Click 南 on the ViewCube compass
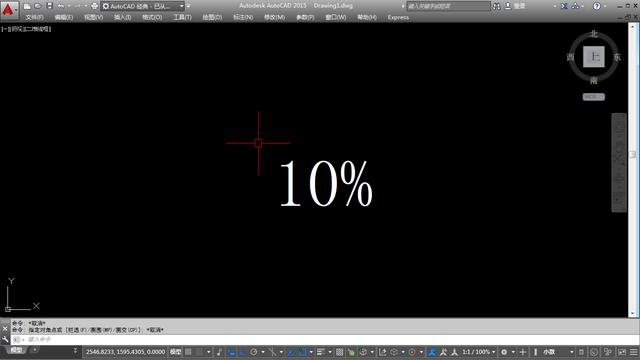The width and height of the screenshot is (640, 360). point(593,80)
